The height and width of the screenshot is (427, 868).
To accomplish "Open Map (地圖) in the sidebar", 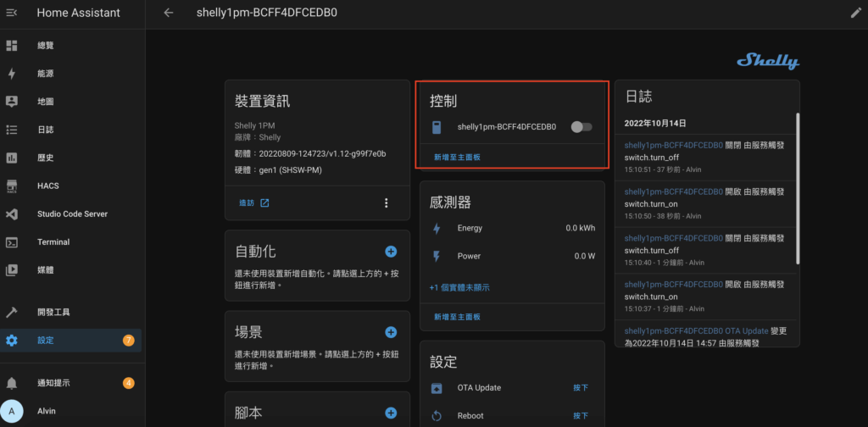I will [x=73, y=102].
